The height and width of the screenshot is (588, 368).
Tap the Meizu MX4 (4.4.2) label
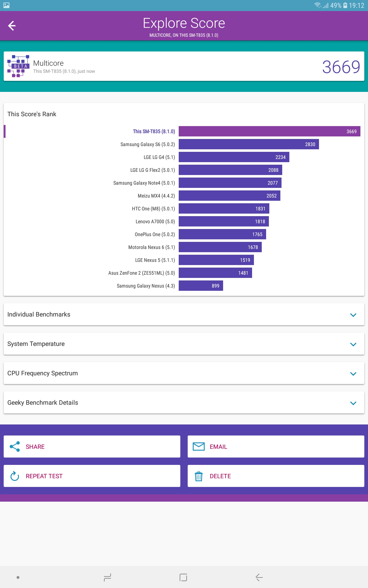tap(156, 196)
